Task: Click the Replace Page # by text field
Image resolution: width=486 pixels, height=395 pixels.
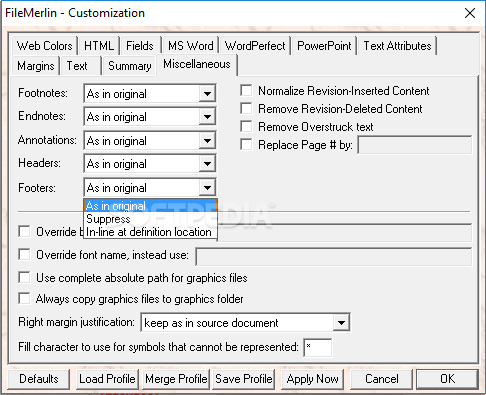Action: pos(415,145)
